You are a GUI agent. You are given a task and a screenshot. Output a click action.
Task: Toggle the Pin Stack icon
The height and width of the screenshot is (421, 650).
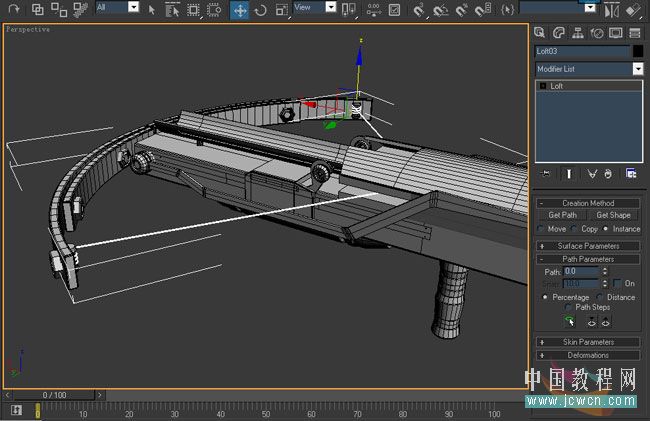tap(546, 174)
